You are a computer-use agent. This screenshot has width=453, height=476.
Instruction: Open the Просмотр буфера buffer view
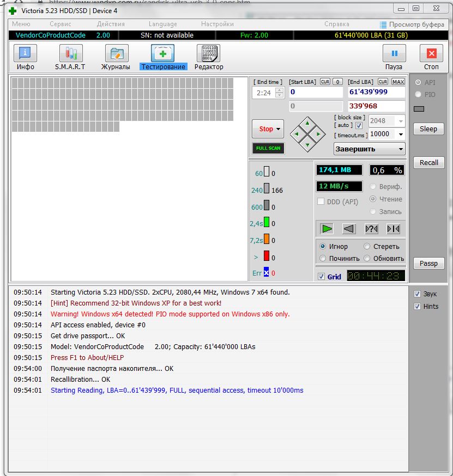[x=412, y=25]
